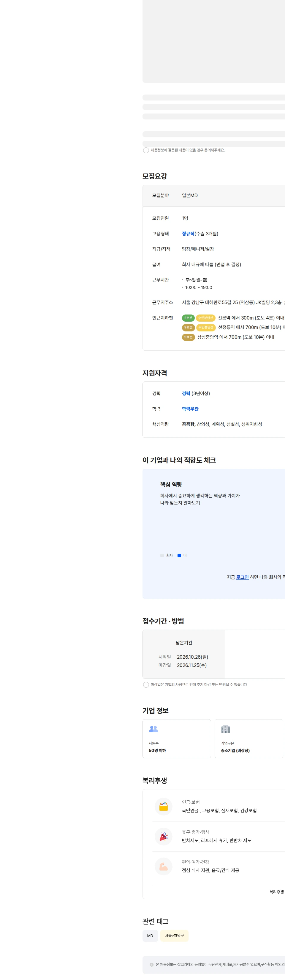Image resolution: width=285 pixels, height=980 pixels.
Task: Click the 남은기간 label
Action: 184,643
